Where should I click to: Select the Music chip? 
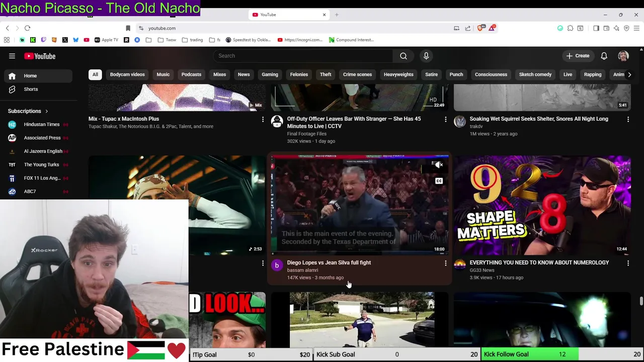point(163,74)
